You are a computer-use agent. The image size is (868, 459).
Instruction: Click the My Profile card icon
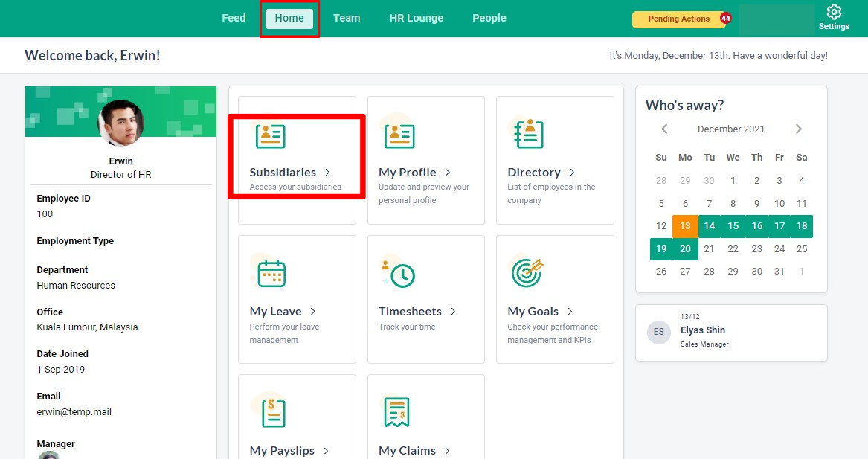(x=399, y=135)
